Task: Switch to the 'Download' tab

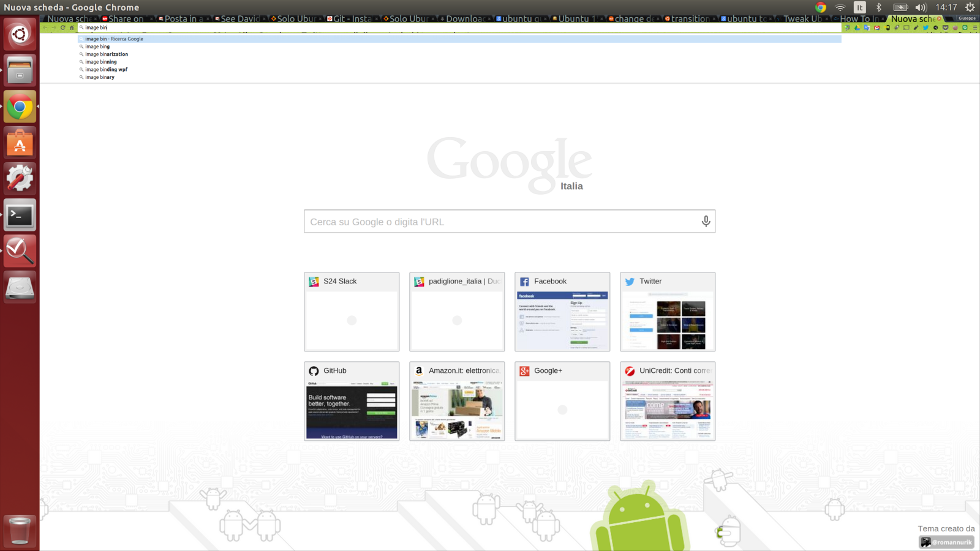Action: [x=464, y=19]
